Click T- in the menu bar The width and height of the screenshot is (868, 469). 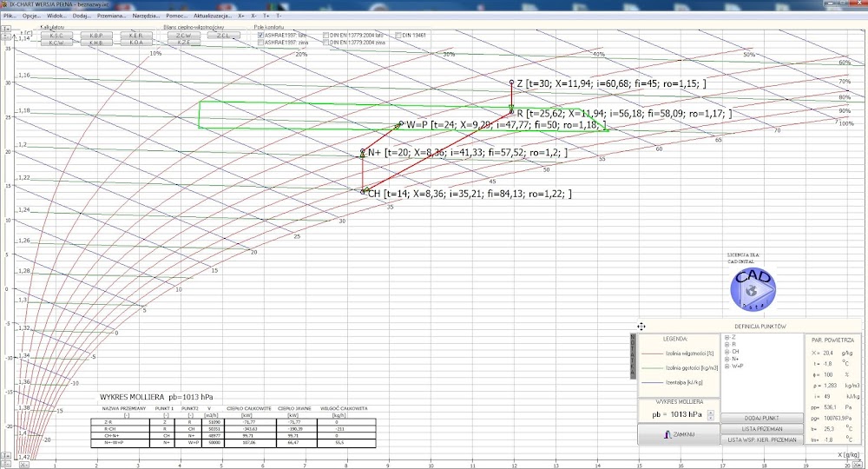pos(279,16)
